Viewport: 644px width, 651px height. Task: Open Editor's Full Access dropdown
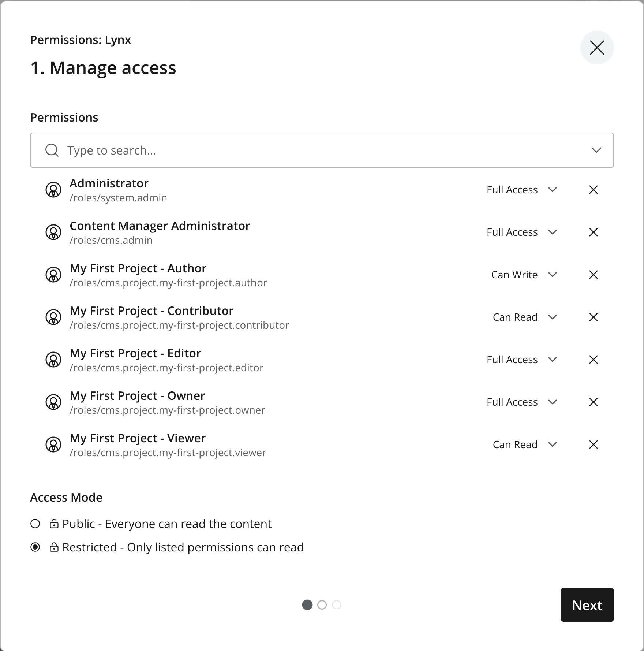(522, 360)
